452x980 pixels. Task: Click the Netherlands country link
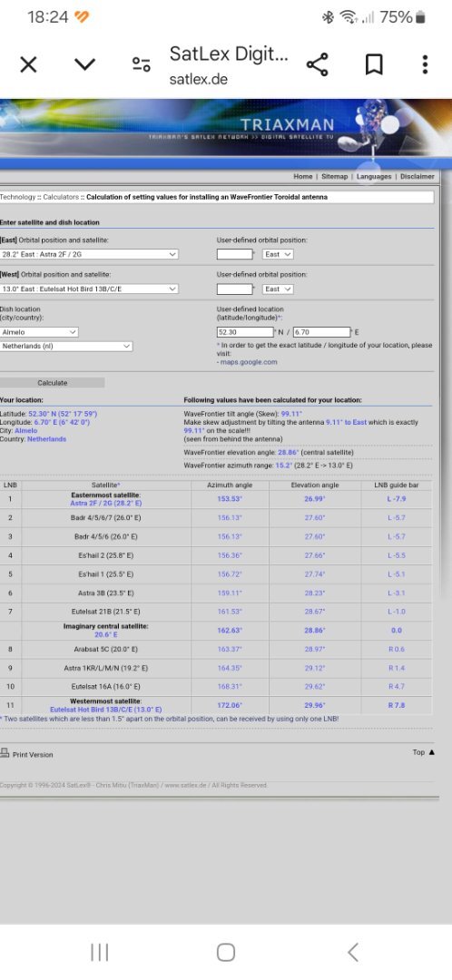(46, 439)
